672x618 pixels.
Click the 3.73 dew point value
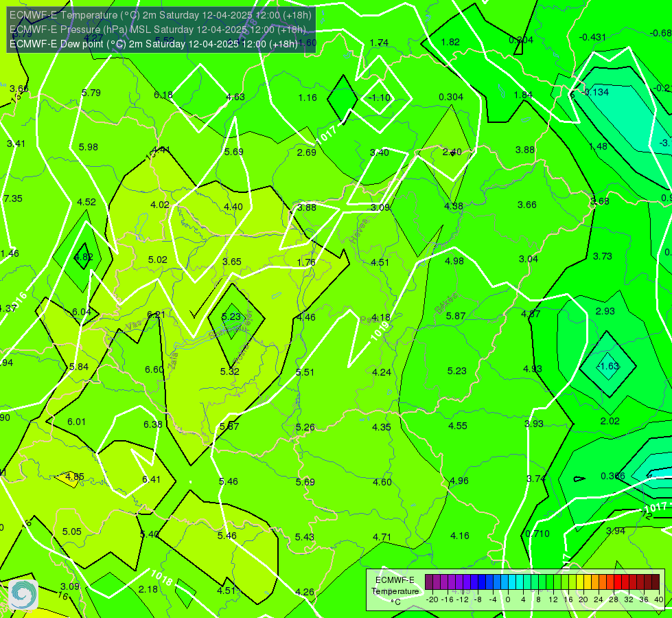602,256
